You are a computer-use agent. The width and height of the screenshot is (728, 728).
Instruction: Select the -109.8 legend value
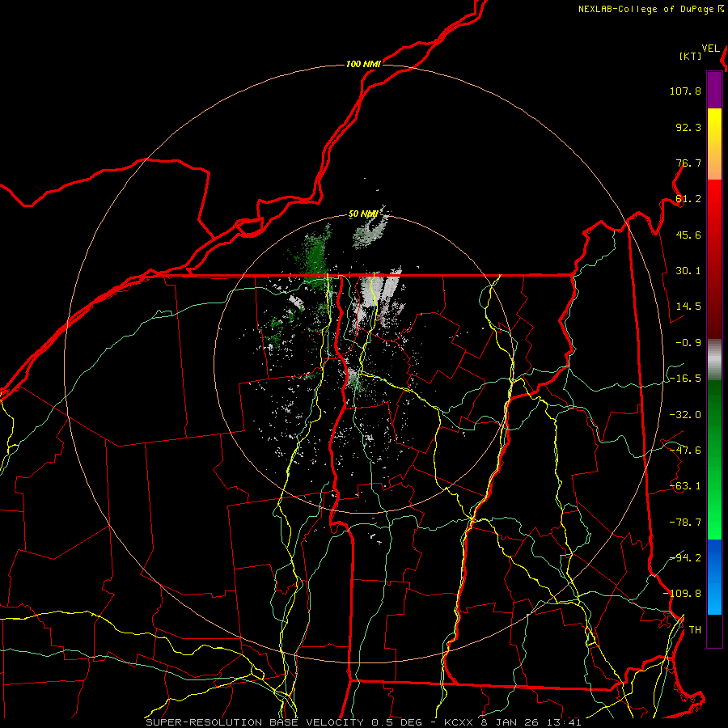(683, 594)
